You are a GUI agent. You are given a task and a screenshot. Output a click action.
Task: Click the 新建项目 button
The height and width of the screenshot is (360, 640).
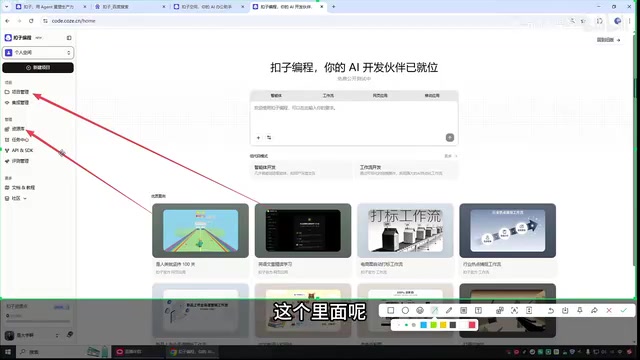click(38, 67)
